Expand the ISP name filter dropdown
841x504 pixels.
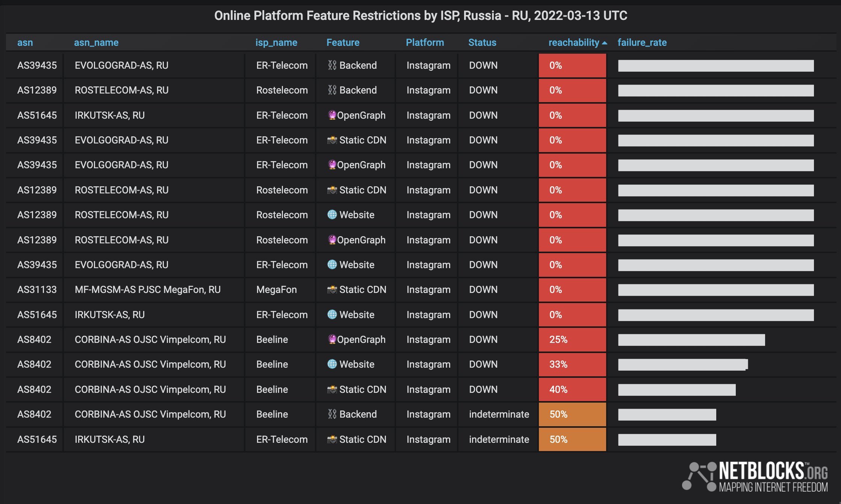275,42
